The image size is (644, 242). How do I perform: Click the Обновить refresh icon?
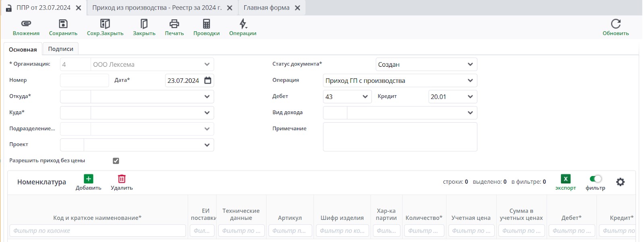coord(615,24)
